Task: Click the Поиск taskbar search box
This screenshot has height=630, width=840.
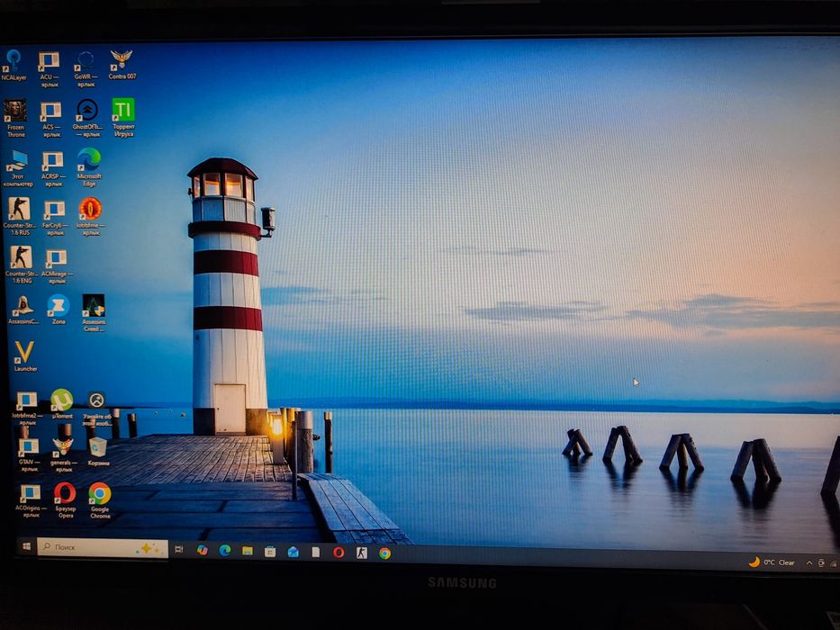Action: click(103, 548)
